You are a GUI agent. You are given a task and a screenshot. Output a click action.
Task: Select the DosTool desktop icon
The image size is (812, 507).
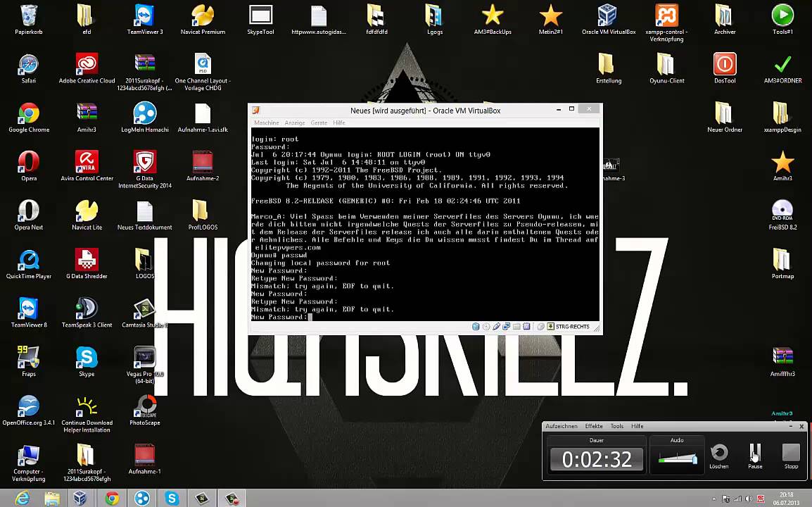click(725, 68)
